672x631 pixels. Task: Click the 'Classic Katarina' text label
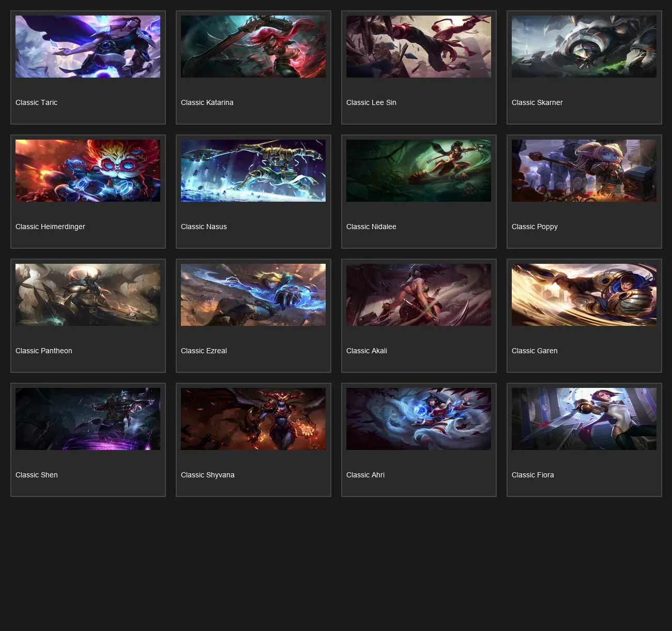coord(207,102)
